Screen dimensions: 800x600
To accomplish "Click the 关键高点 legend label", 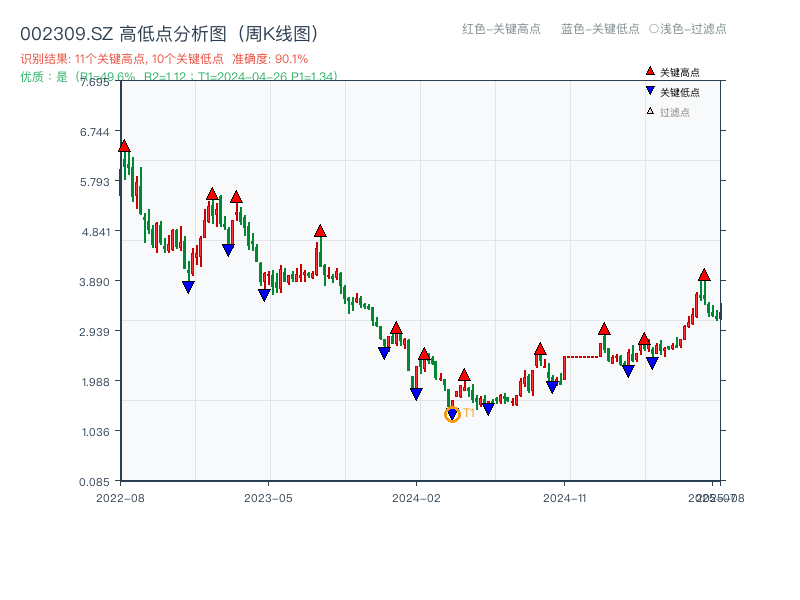I will 680,73.
